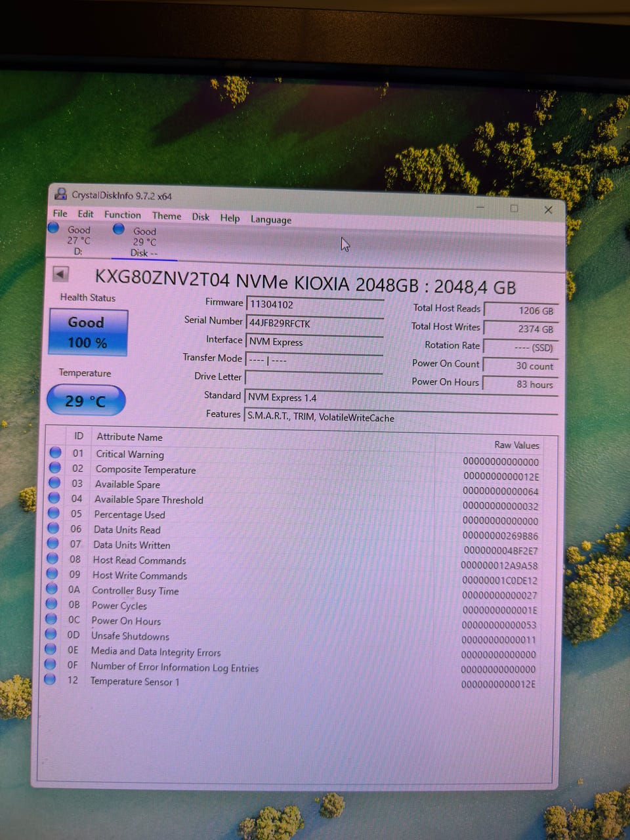Screen dimensions: 630x840
Task: Click the CrystalDiskInfo title bar icon
Action: (60, 194)
